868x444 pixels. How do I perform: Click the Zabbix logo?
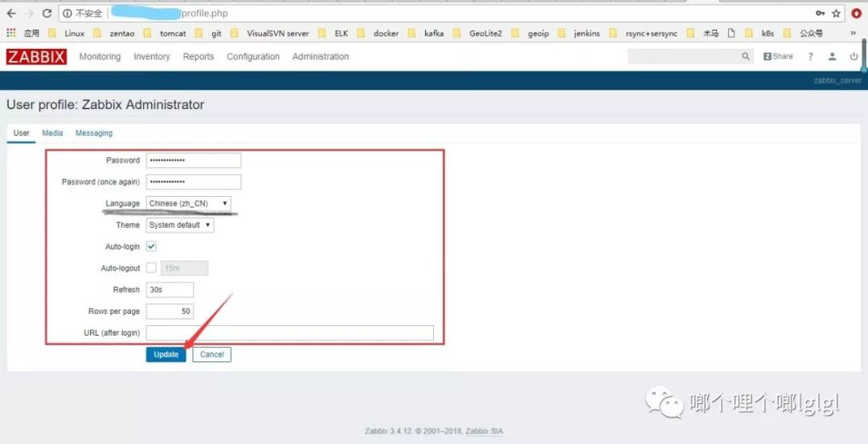coord(36,56)
